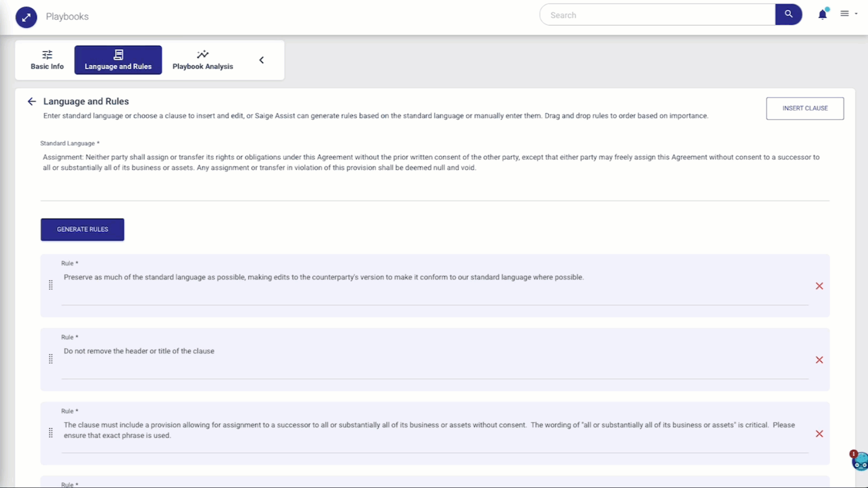Viewport: 868px width, 488px height.
Task: Click the Standard Language text area
Action: (435, 175)
